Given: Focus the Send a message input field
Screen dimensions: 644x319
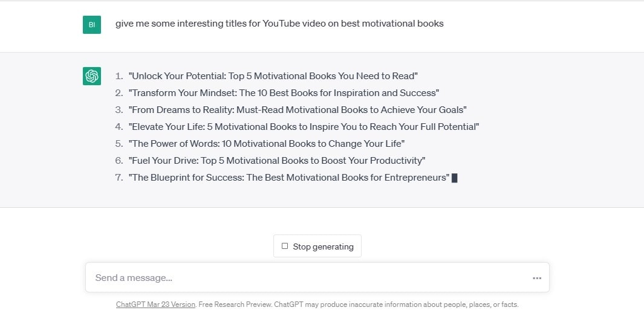Looking at the screenshot, I should point(308,278).
